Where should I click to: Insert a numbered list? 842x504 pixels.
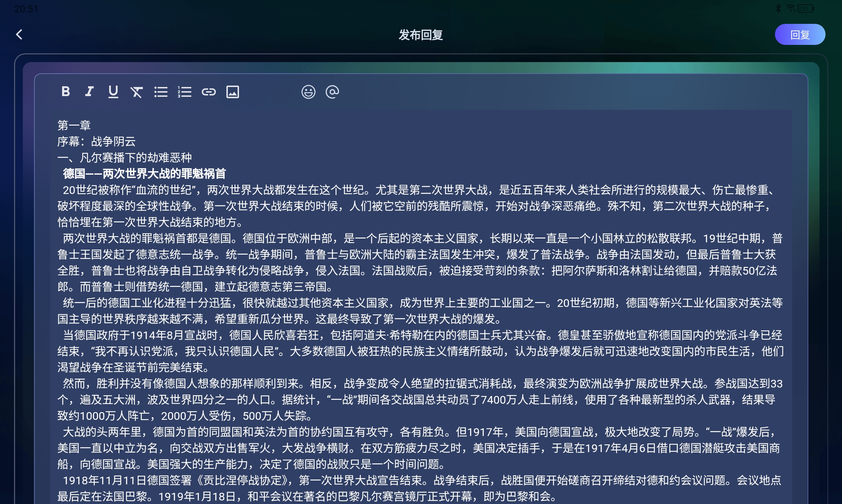(185, 92)
